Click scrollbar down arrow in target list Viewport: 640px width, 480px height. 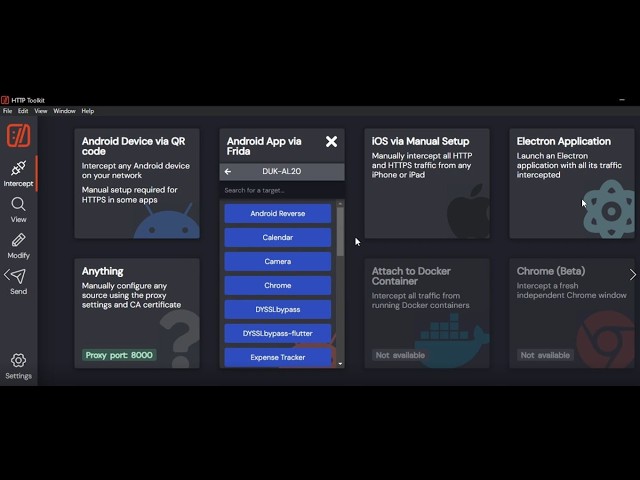(340, 364)
